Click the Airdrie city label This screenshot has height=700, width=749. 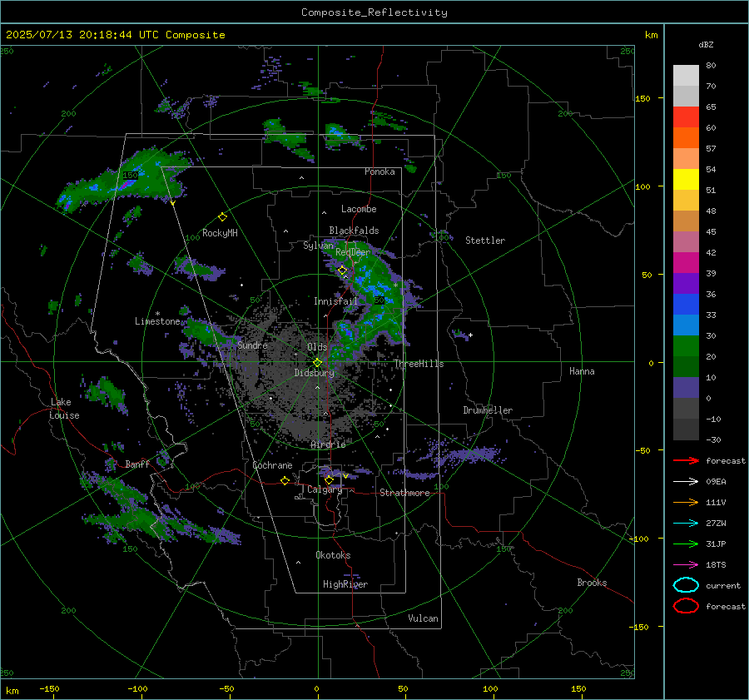click(328, 444)
